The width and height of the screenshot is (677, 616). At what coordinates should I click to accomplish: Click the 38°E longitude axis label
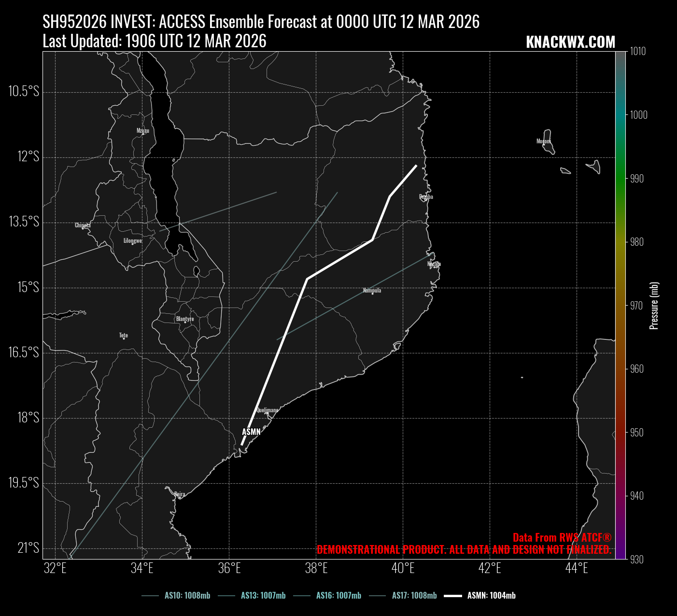pos(316,568)
